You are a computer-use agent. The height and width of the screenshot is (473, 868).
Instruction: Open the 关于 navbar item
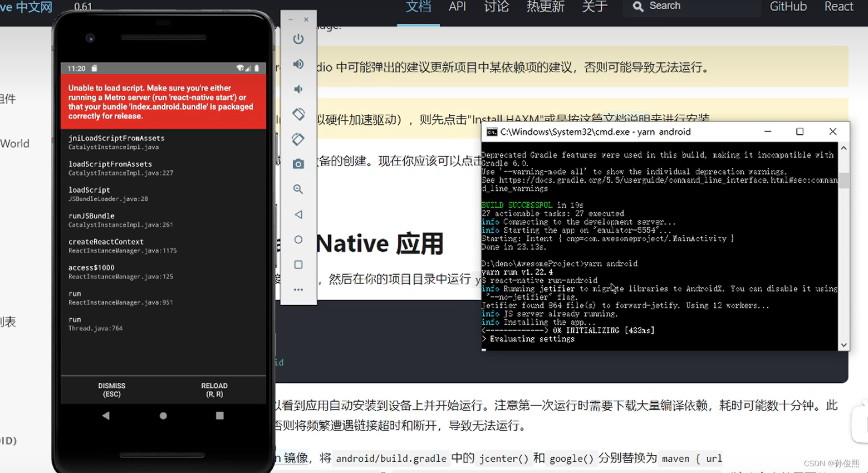594,7
